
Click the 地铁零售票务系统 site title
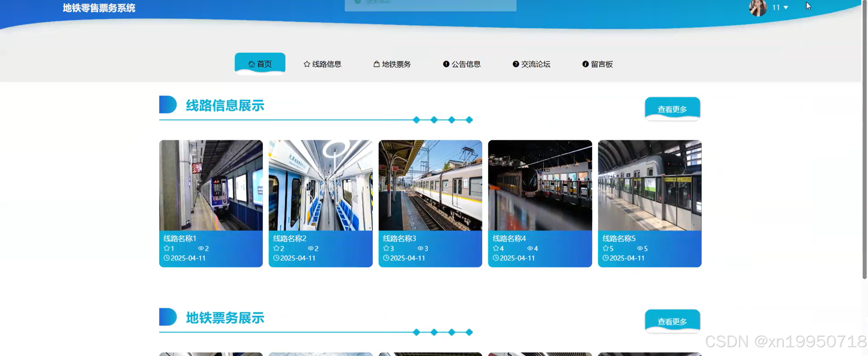[99, 8]
